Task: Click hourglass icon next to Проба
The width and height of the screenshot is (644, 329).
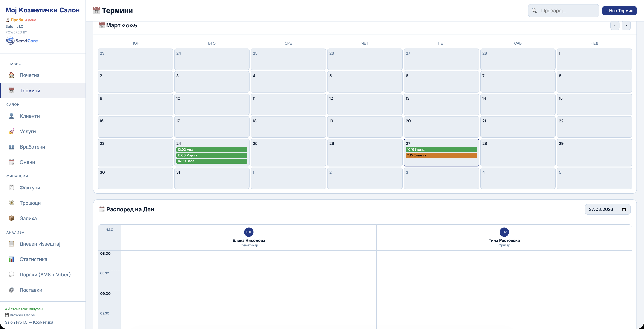Action: pyautogui.click(x=8, y=20)
